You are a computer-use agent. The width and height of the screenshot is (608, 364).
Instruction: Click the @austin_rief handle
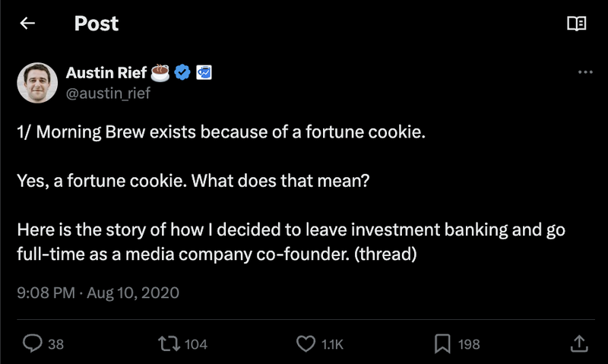click(109, 93)
